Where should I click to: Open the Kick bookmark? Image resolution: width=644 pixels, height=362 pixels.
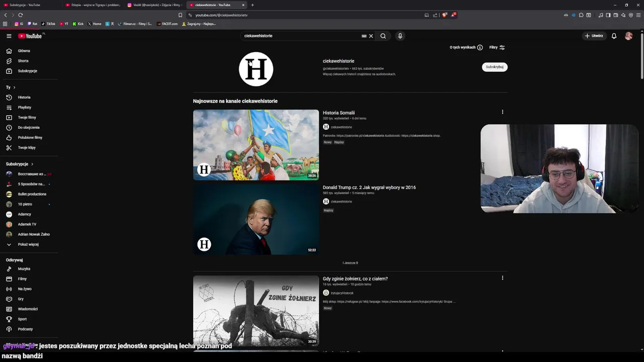click(78, 24)
